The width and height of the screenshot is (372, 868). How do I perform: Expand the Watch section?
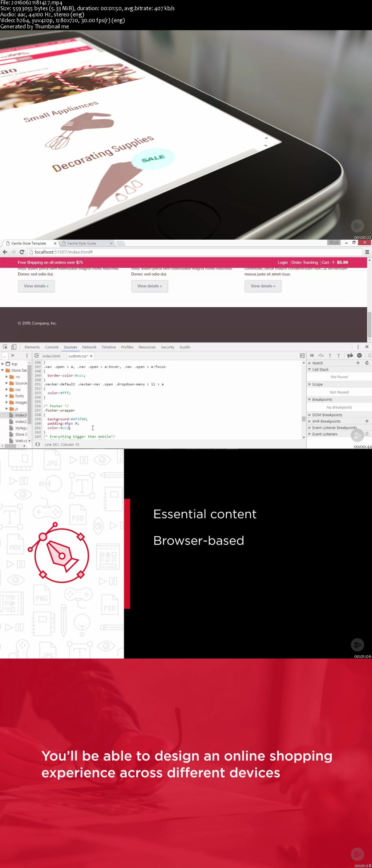coord(310,363)
